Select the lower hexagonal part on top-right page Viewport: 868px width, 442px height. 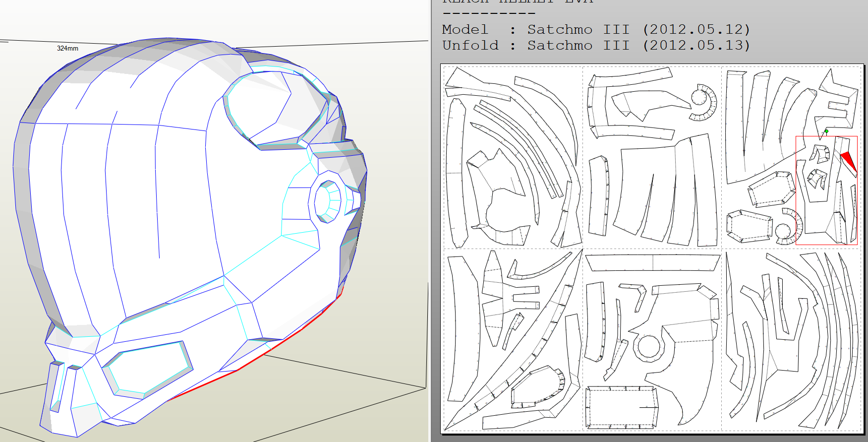tap(750, 226)
